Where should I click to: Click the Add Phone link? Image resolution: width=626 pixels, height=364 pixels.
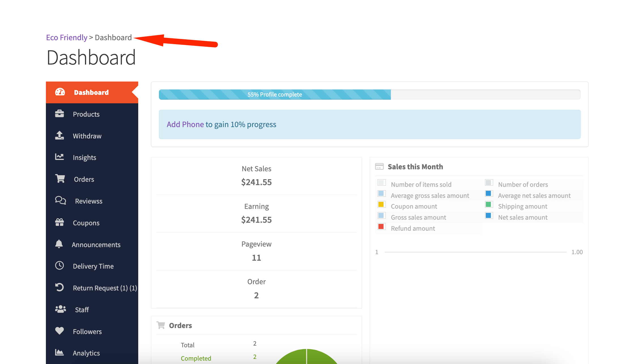(x=185, y=124)
